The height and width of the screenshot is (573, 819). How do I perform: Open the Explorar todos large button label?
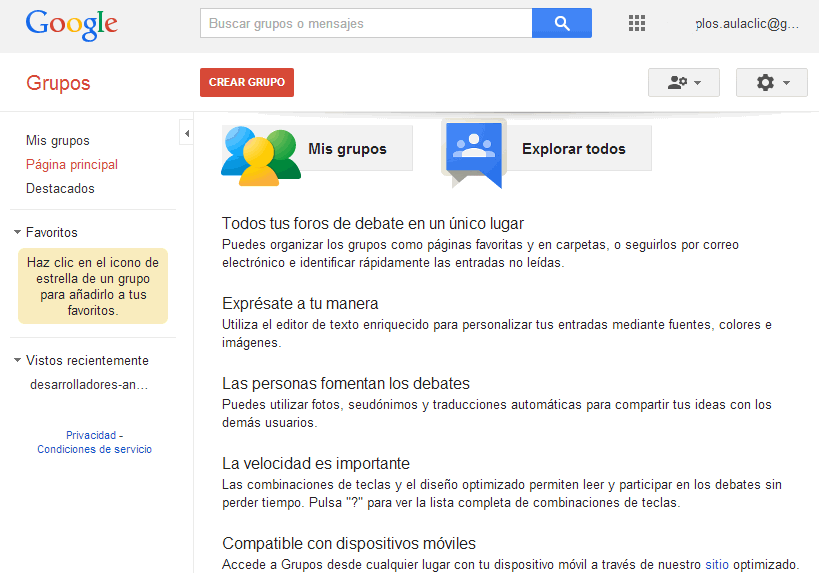pyautogui.click(x=574, y=148)
